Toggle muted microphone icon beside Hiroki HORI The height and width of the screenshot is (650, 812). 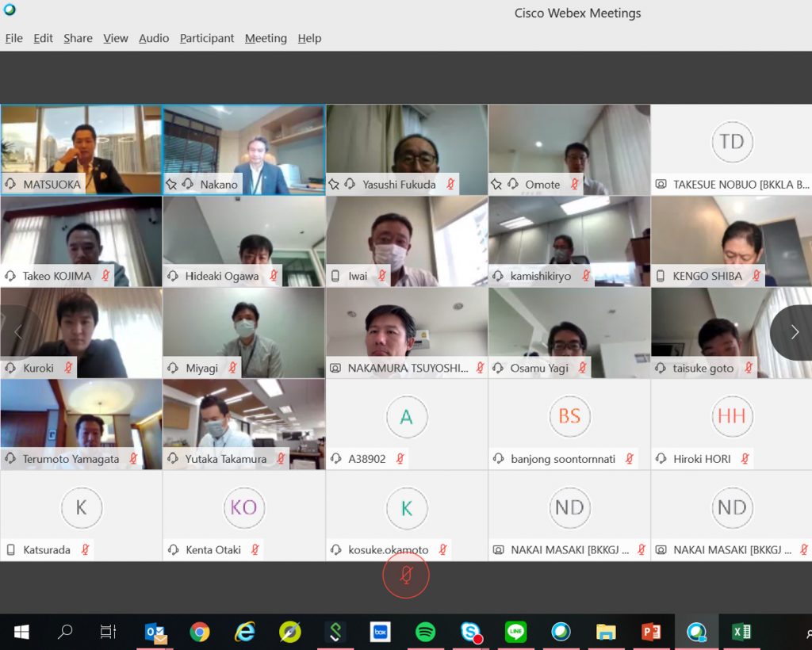(745, 458)
